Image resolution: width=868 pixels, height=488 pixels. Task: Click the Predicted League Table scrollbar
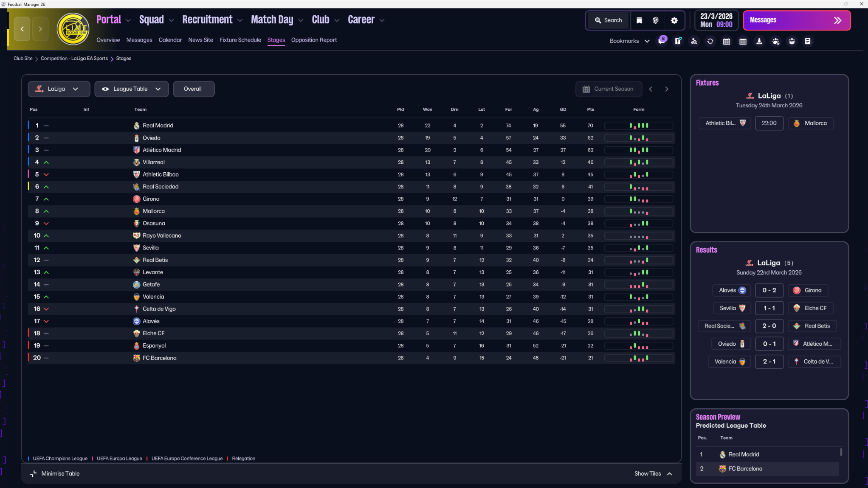[841, 452]
